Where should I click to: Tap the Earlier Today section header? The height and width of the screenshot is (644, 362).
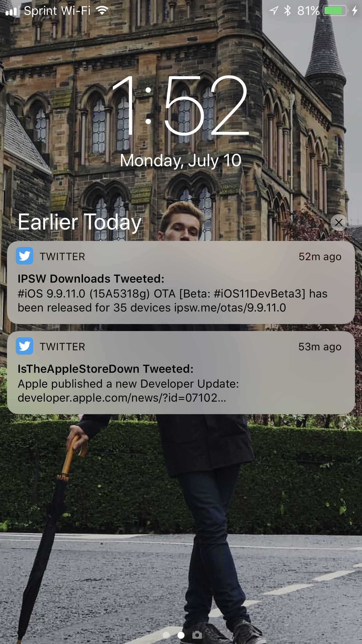tap(80, 222)
